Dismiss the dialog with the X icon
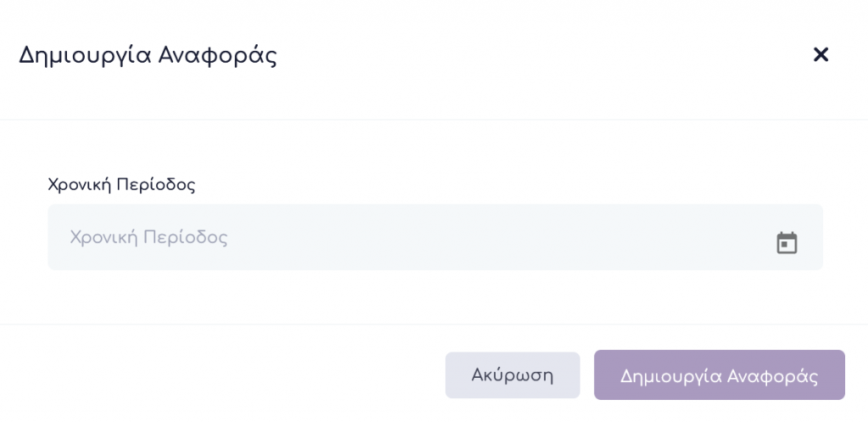Screen dimensions: 868x422 tap(821, 55)
